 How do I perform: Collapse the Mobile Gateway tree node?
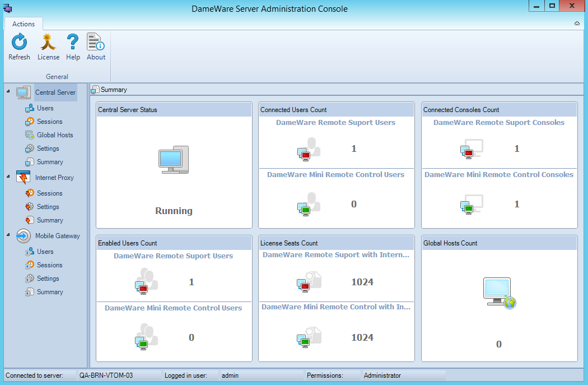8,235
